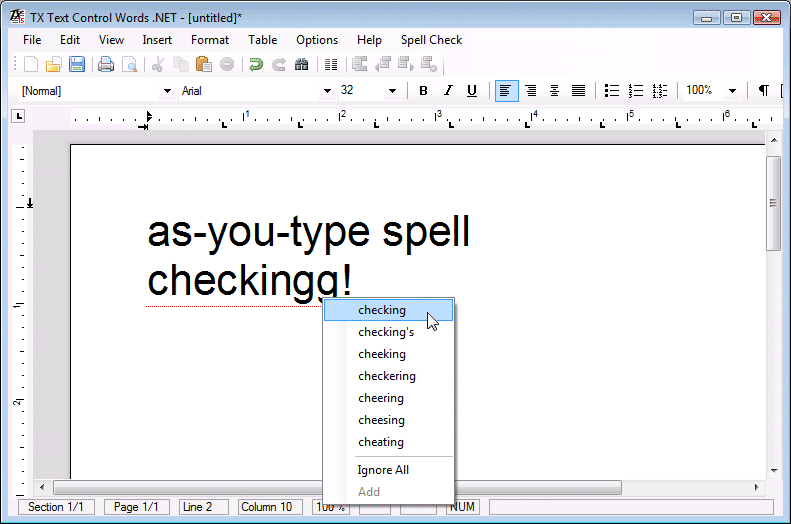
Task: Click the second text frame toolbar icon
Action: [x=383, y=64]
